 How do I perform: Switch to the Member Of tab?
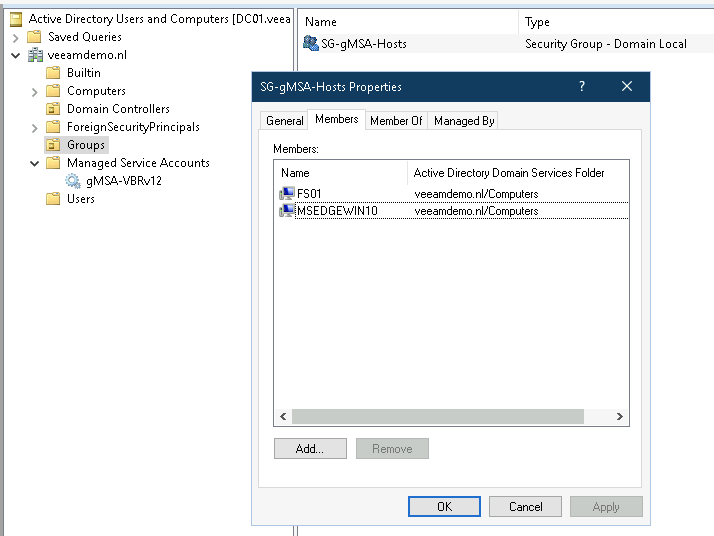396,121
